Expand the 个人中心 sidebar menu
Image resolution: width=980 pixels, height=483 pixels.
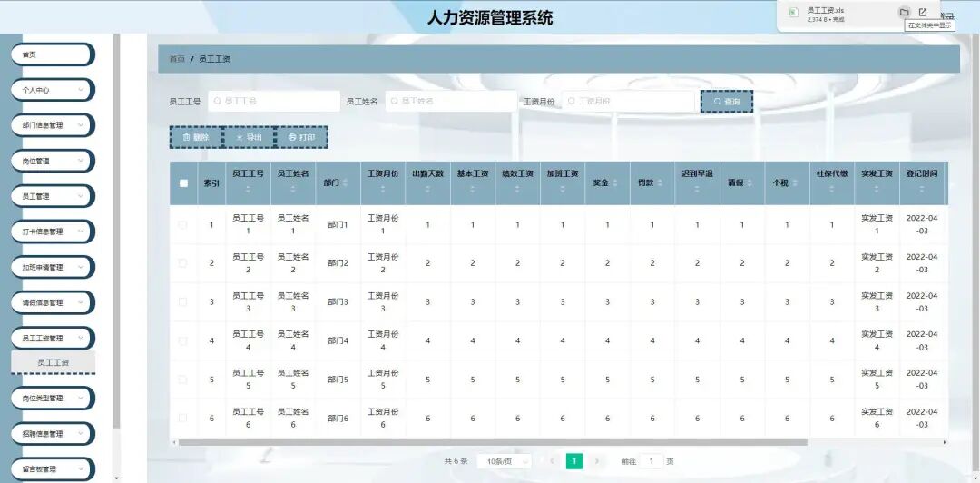pyautogui.click(x=53, y=90)
